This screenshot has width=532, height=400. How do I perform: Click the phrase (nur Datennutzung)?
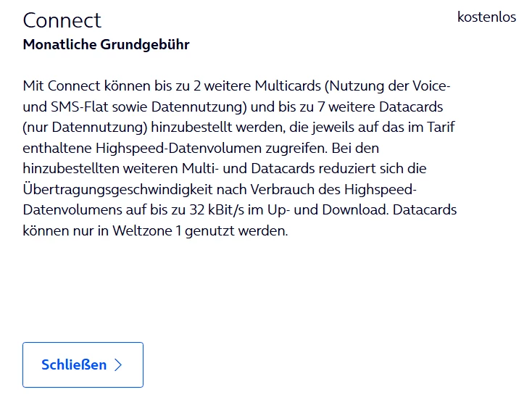[x=85, y=128]
